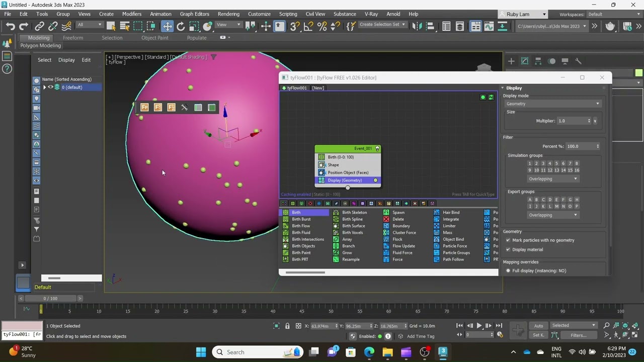The height and width of the screenshot is (362, 644).
Task: Click the operator depot horizontal scrollbar
Action: pos(305,273)
